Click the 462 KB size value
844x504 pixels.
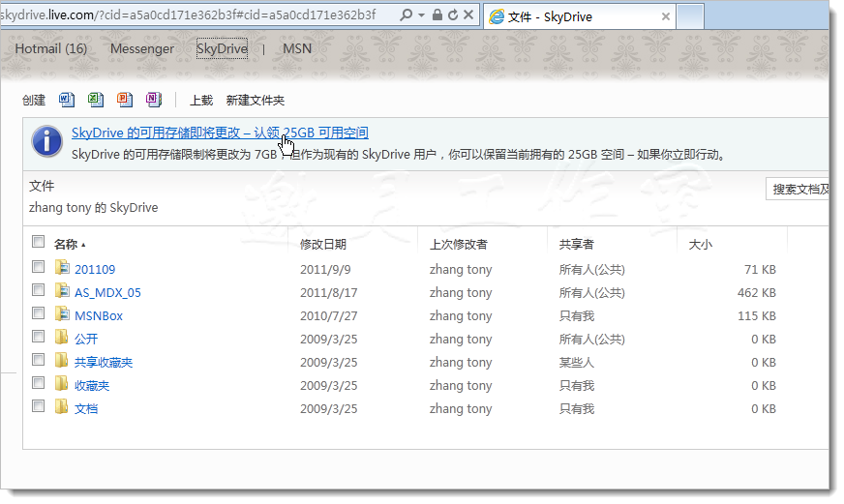pyautogui.click(x=756, y=292)
